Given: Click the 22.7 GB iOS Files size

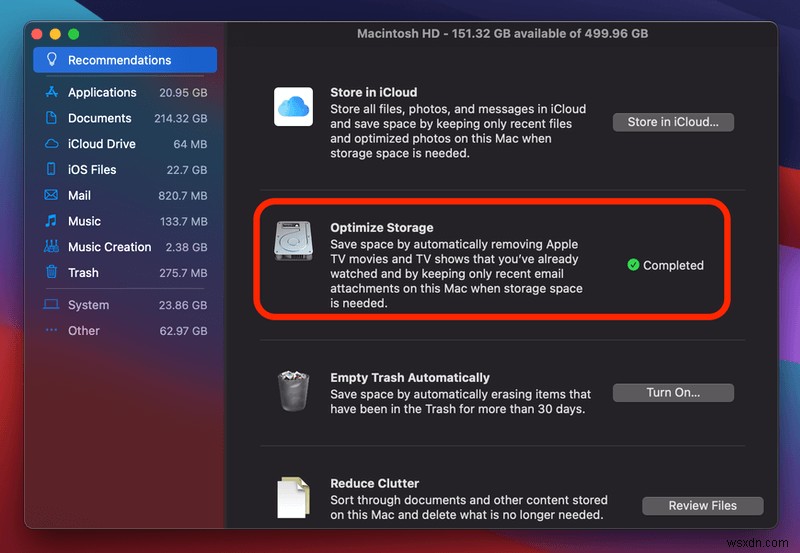Looking at the screenshot, I should tap(187, 170).
